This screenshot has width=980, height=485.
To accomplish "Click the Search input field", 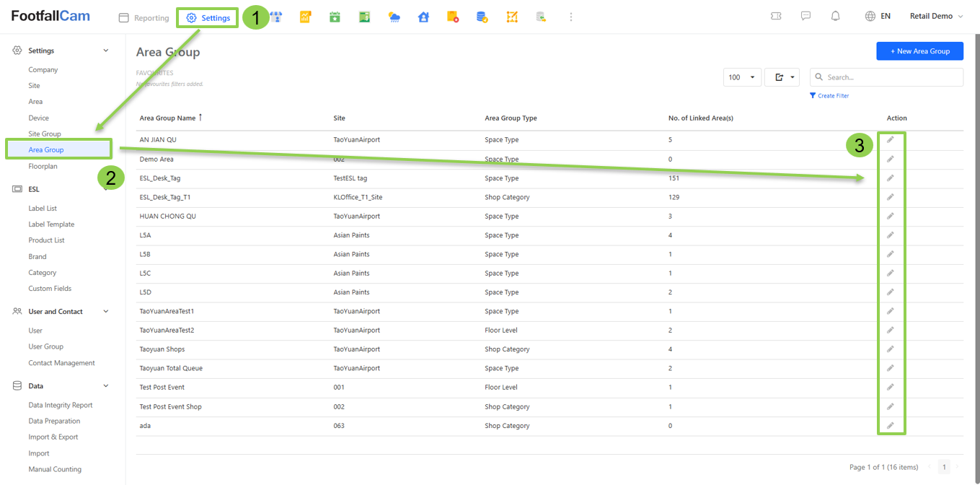I will tap(892, 77).
